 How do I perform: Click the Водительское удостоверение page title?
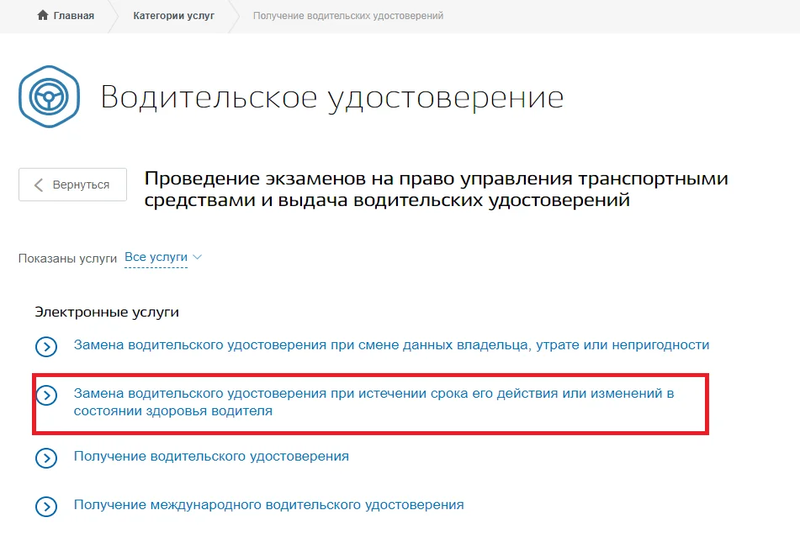[332, 98]
